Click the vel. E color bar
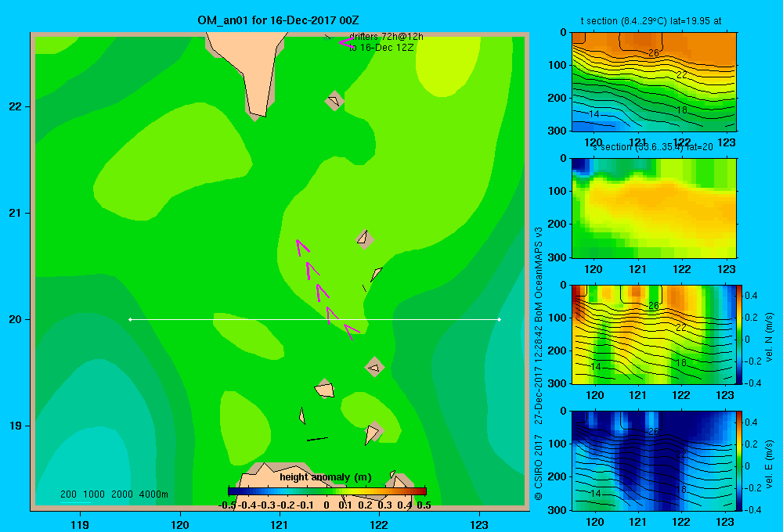 click(x=740, y=461)
